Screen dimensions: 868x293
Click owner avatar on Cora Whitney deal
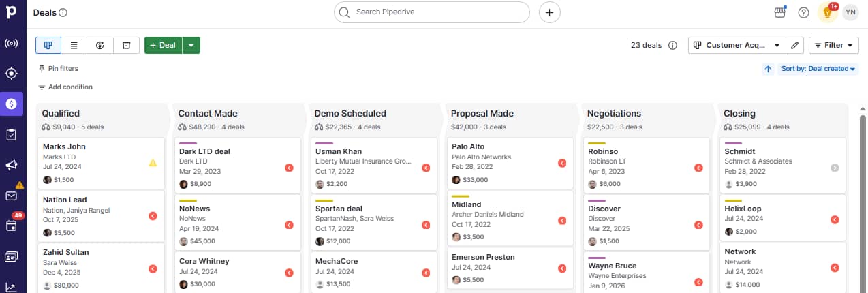pyautogui.click(x=183, y=284)
